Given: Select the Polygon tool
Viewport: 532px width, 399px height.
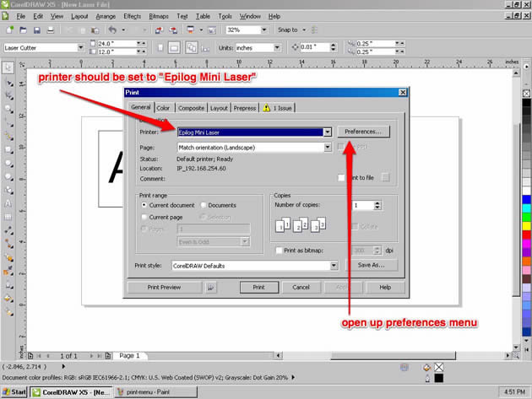Looking at the screenshot, I should [x=8, y=177].
